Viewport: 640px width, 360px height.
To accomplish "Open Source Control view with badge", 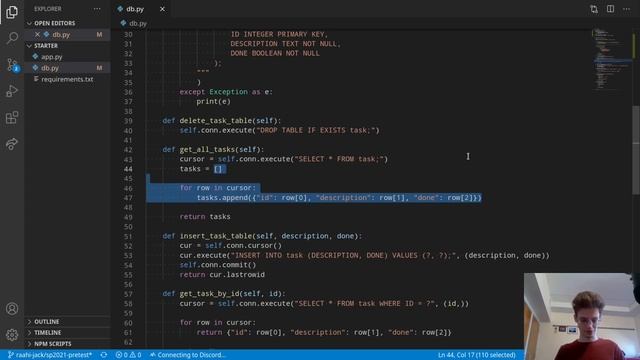I will [12, 65].
